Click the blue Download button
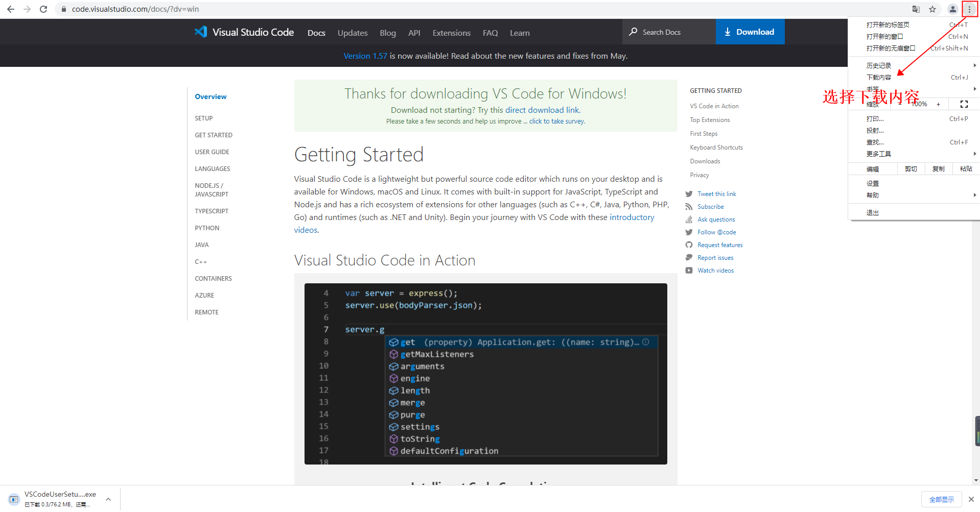The height and width of the screenshot is (512, 980). click(750, 32)
